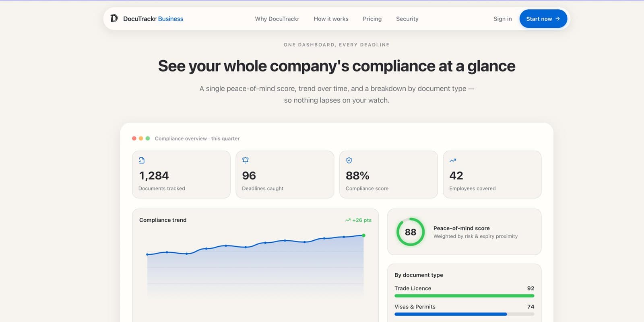Click the +26 pts trend indicator
The height and width of the screenshot is (322, 644).
[x=358, y=220]
